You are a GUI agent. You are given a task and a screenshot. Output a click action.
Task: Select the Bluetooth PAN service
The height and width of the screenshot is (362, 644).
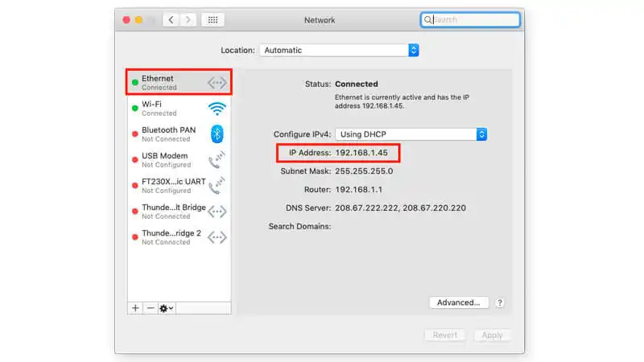179,134
